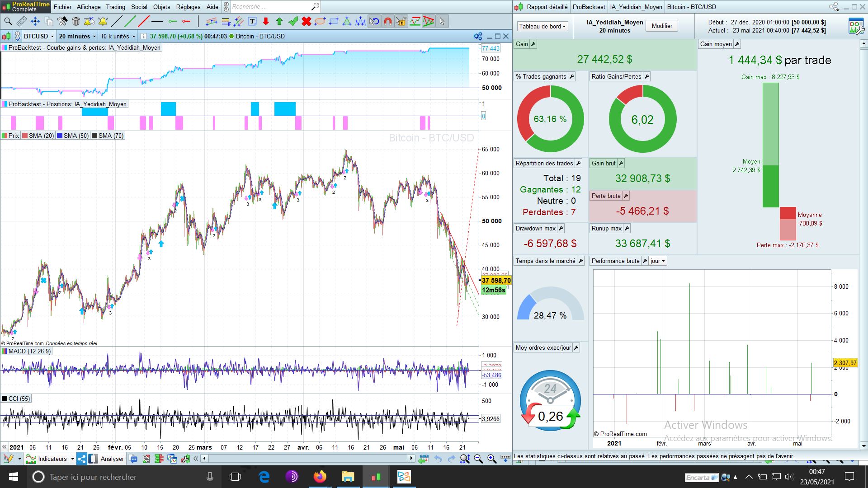The height and width of the screenshot is (488, 868).
Task: Pick the red down arrow drawing tool
Action: click(266, 21)
